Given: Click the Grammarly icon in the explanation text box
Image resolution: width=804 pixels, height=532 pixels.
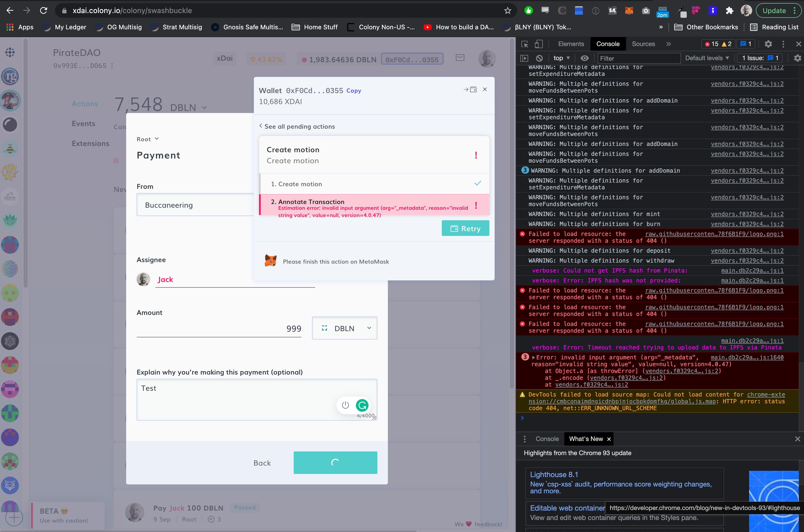Looking at the screenshot, I should click(362, 405).
